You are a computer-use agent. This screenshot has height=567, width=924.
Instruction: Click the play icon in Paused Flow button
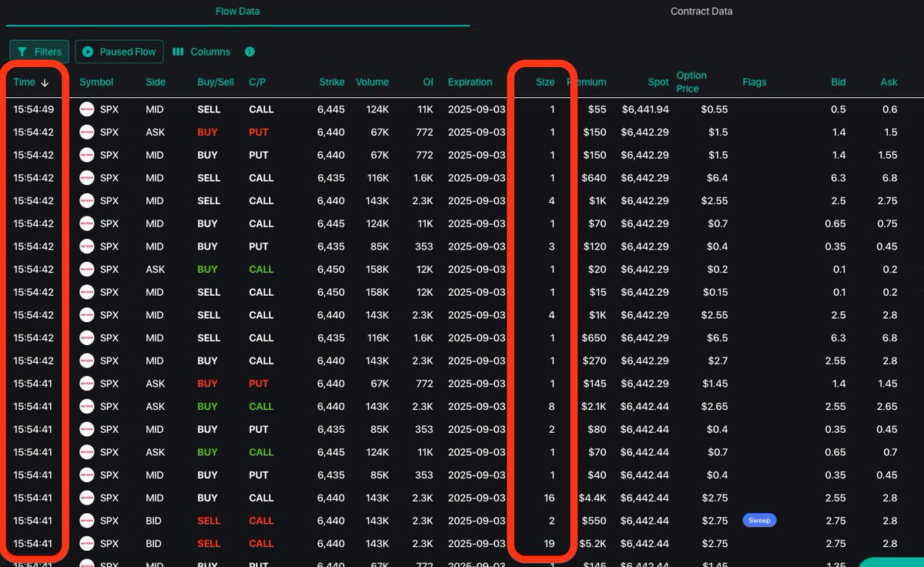pos(87,52)
